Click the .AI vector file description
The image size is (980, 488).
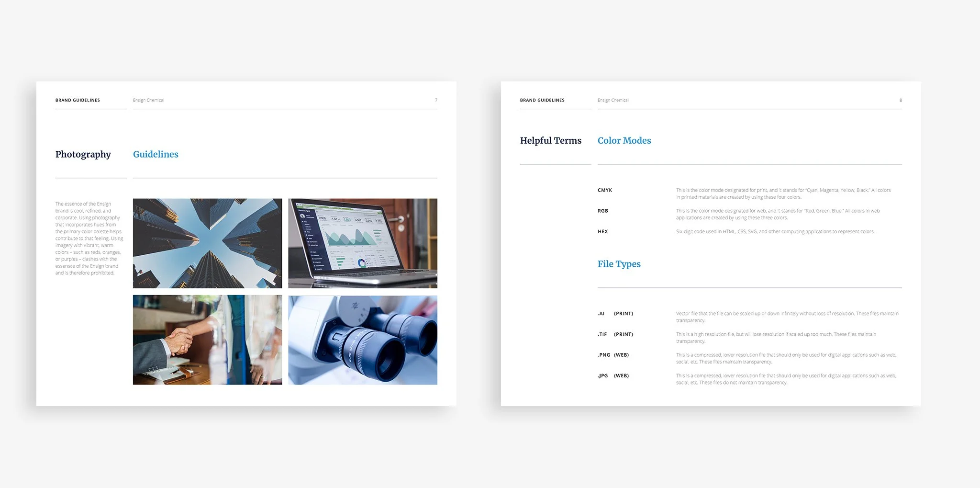tap(787, 317)
